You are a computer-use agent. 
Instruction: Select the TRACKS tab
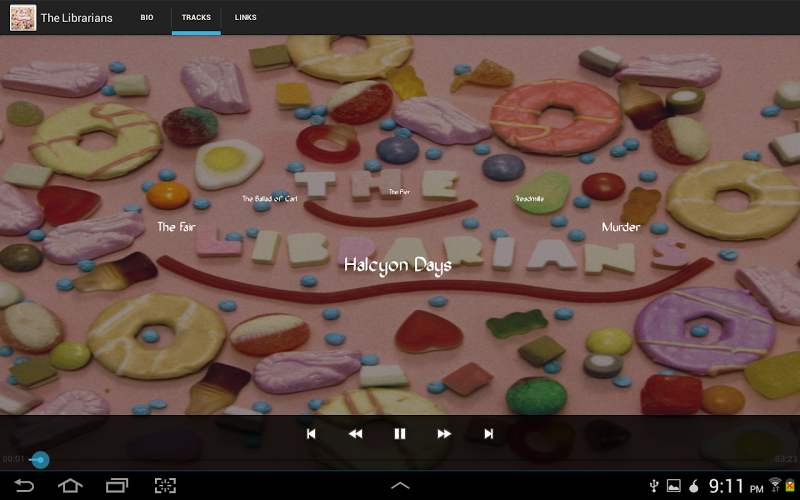[196, 17]
